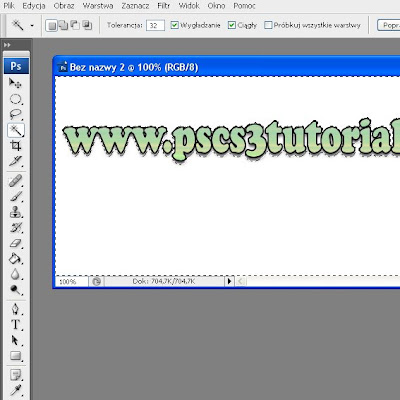The image size is (400, 400).
Task: Click the Tolerancja value field
Action: pos(155,25)
